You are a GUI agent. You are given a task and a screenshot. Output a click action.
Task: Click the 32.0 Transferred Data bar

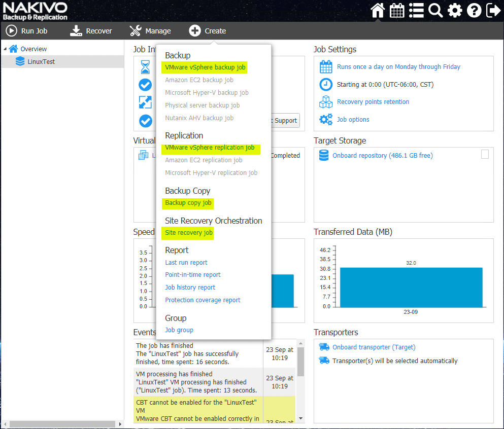tap(411, 288)
